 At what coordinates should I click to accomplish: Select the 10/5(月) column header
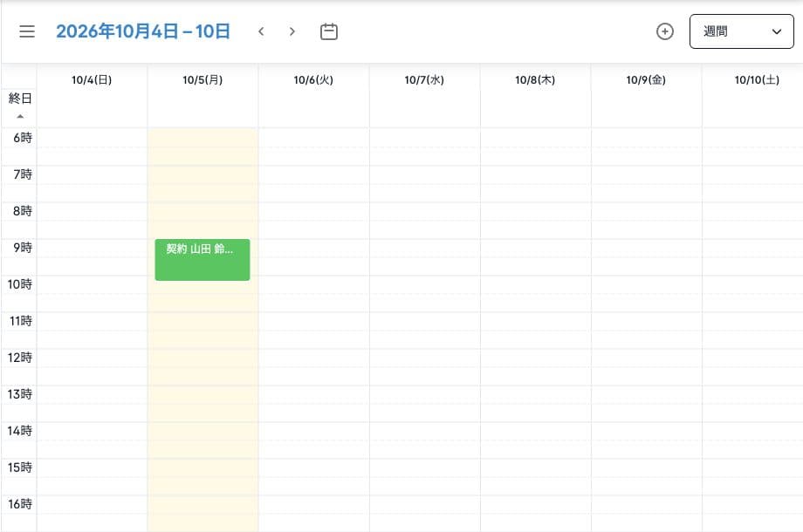coord(202,80)
